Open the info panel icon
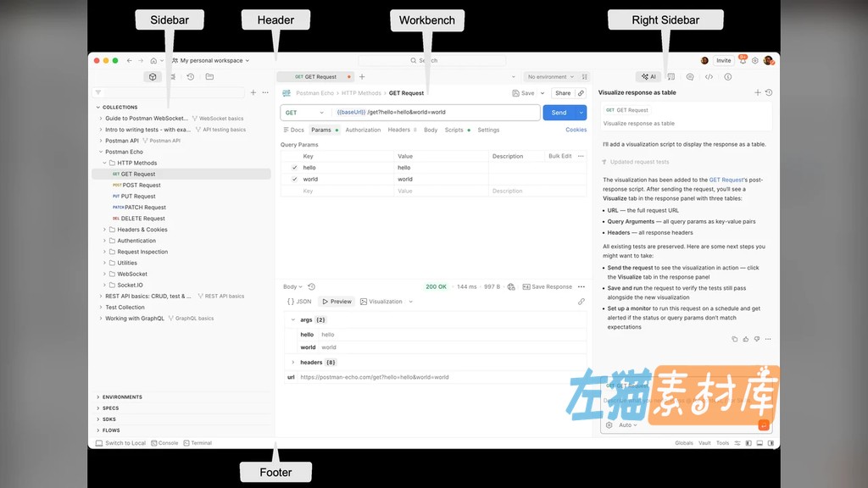 [x=728, y=77]
